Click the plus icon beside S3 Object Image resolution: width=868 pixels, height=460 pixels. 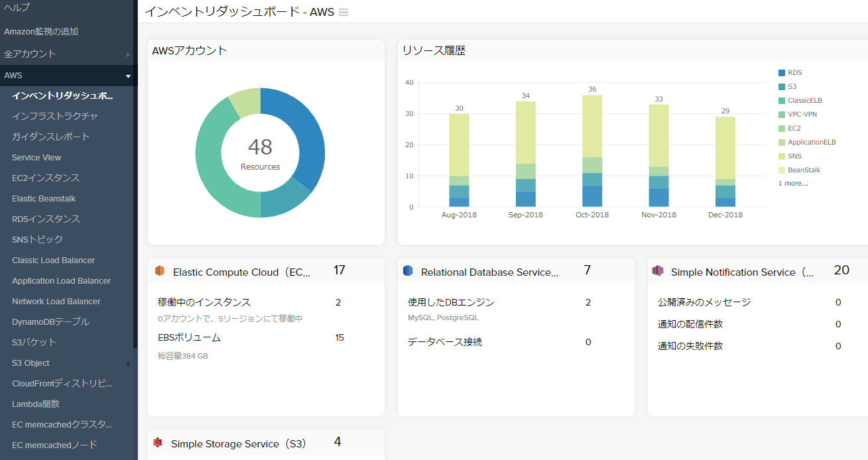pyautogui.click(x=128, y=363)
